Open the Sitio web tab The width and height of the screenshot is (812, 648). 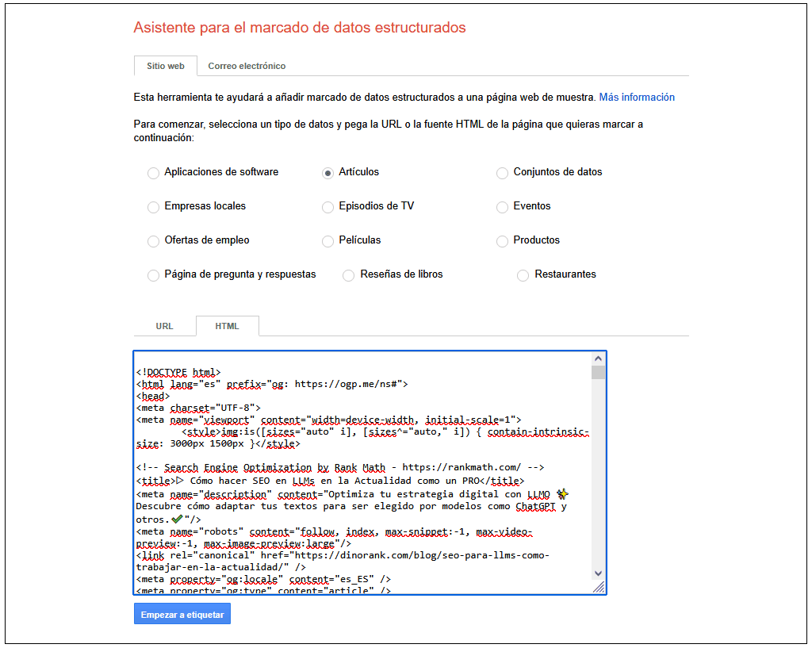point(165,66)
